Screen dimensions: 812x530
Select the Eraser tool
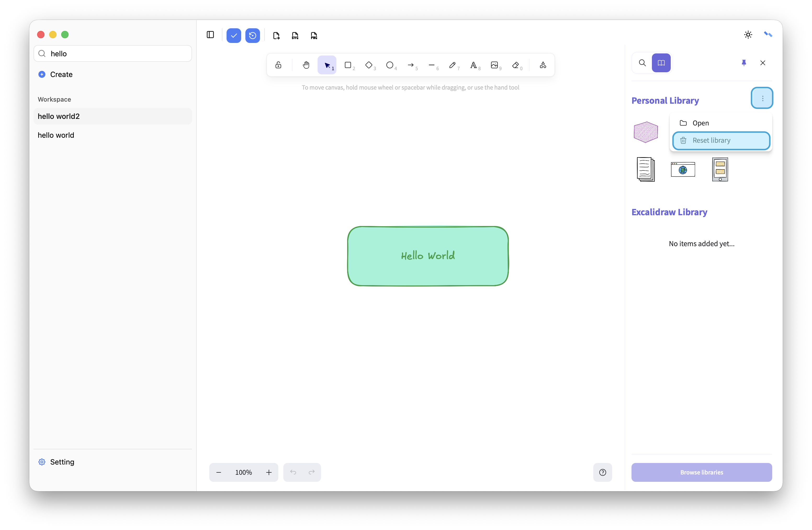click(516, 65)
